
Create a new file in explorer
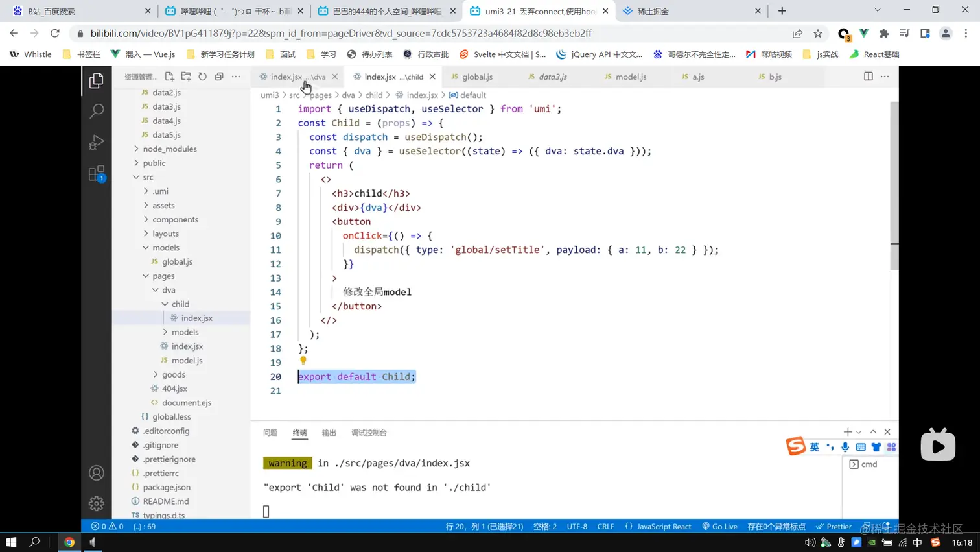pos(169,77)
